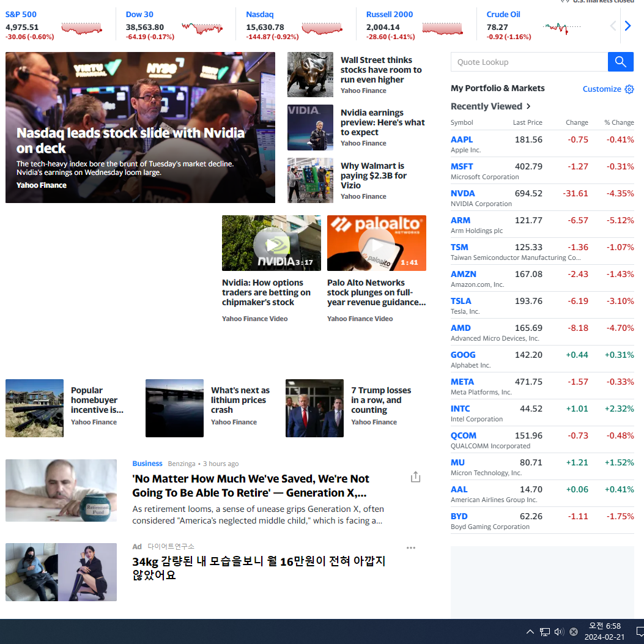Click 'Nvidia: How options traders are betting' title
644x644 pixels.
coord(266,292)
